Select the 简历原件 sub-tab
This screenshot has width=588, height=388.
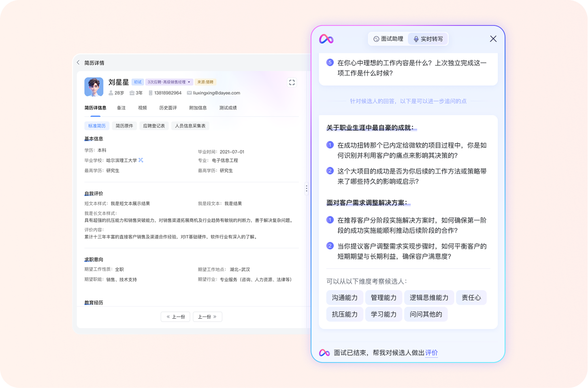click(x=124, y=126)
